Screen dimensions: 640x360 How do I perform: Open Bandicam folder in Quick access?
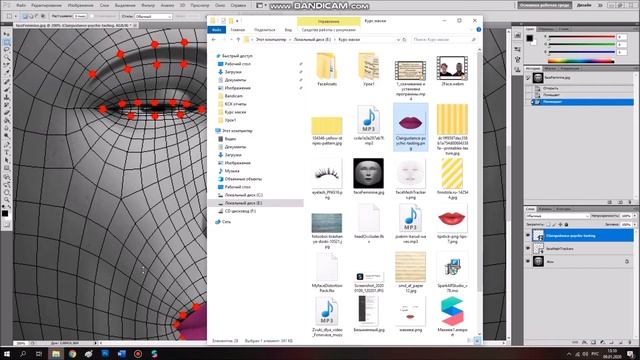(233, 96)
